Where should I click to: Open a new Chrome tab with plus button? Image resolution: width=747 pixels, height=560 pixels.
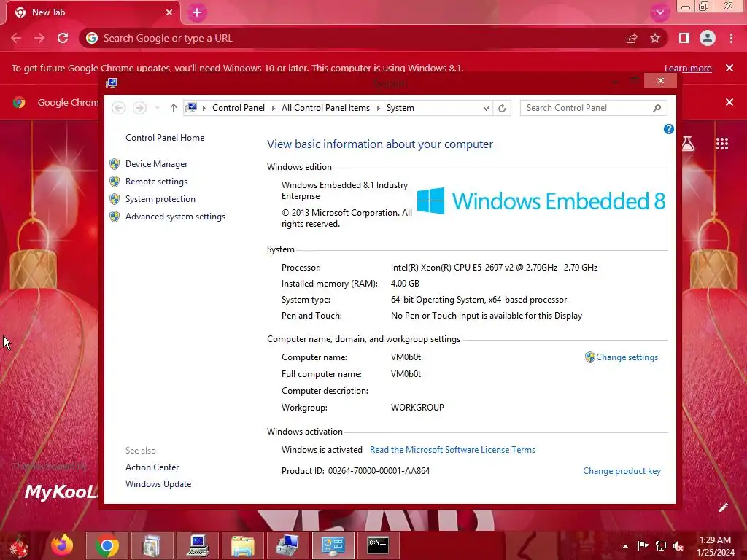click(197, 13)
